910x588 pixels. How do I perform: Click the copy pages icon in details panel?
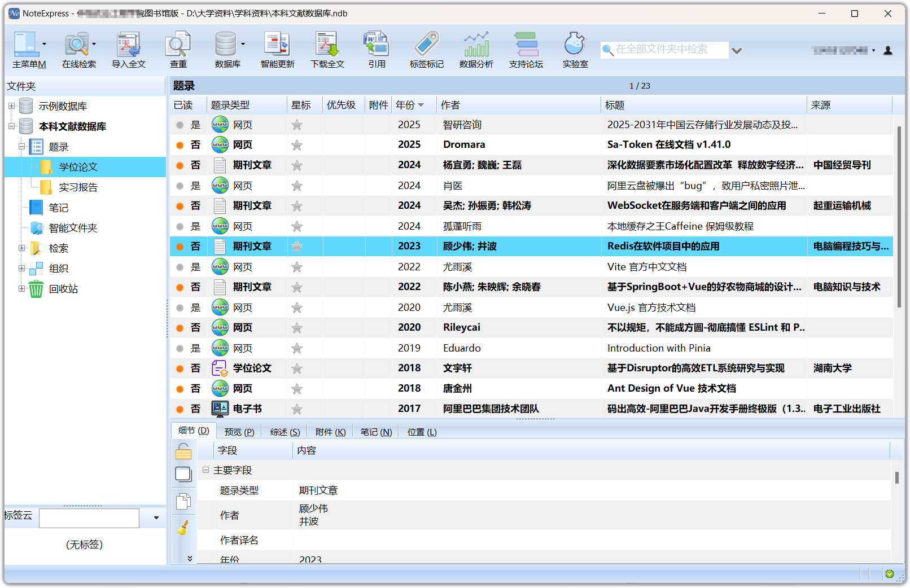click(183, 501)
